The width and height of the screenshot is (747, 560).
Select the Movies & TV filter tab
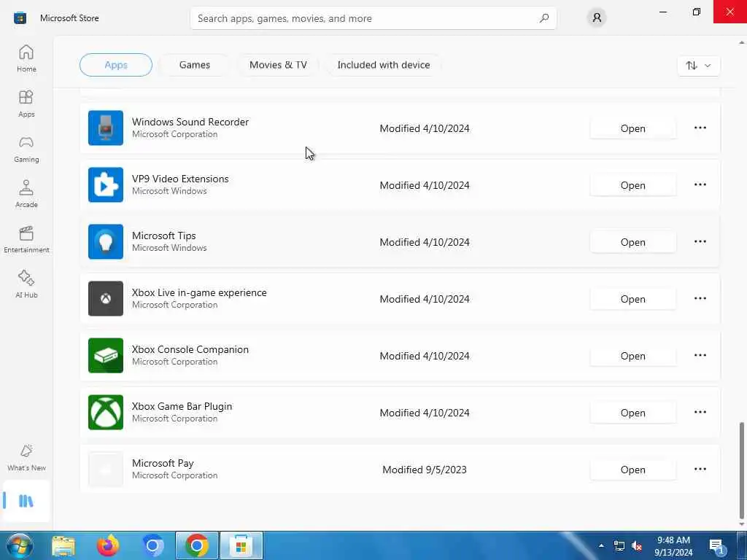pyautogui.click(x=278, y=65)
